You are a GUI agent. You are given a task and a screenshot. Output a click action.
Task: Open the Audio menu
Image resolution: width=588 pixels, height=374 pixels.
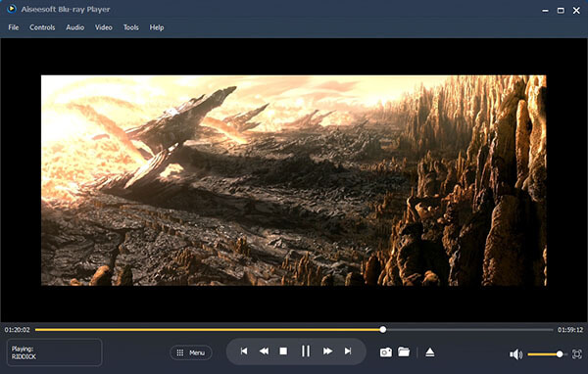tap(75, 27)
